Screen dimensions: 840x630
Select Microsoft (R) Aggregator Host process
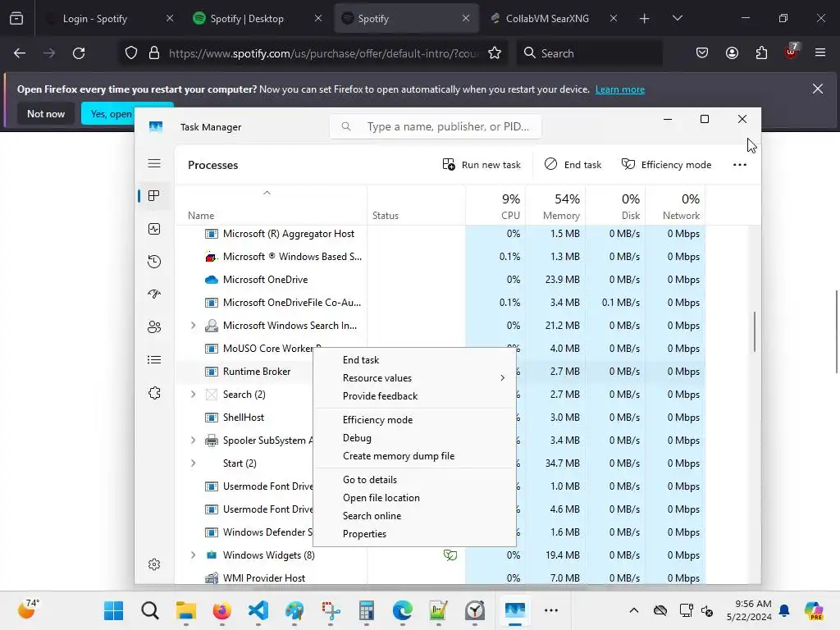point(441,234)
